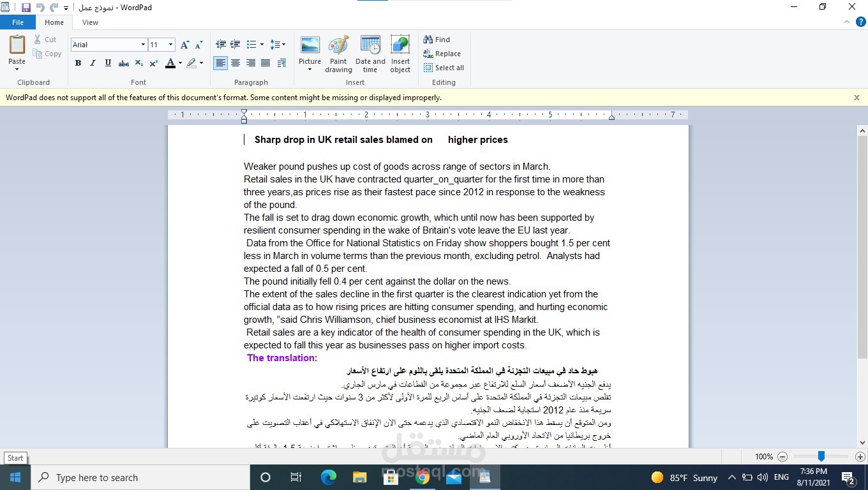Open the line spacing dropdown
This screenshot has width=868, height=490.
pos(278,45)
